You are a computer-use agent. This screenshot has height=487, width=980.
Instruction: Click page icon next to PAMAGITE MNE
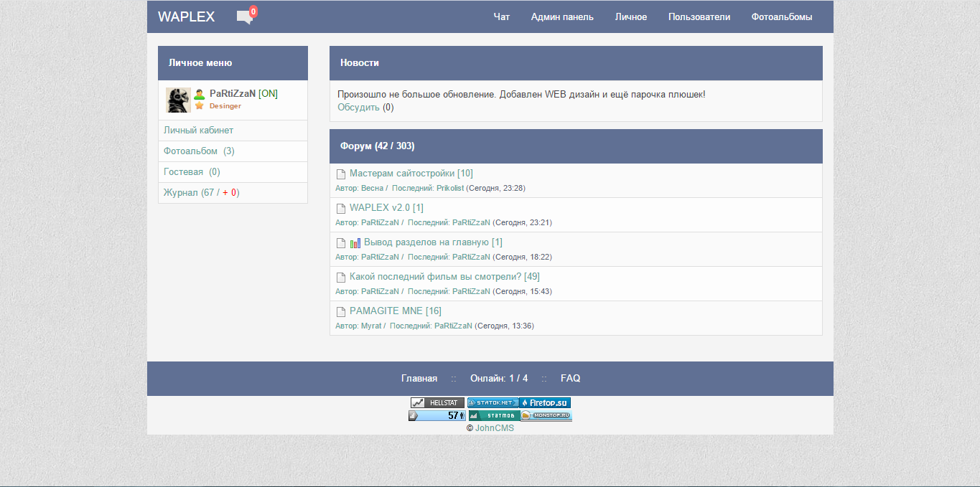click(x=341, y=311)
